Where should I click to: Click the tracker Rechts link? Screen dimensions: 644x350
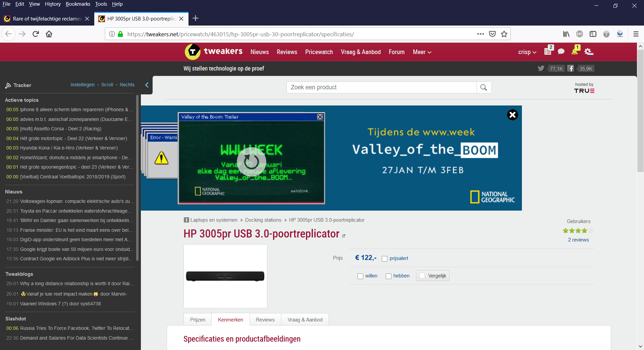pyautogui.click(x=127, y=85)
